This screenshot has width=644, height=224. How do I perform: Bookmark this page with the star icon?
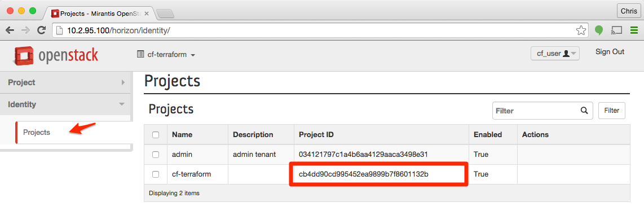tap(581, 30)
